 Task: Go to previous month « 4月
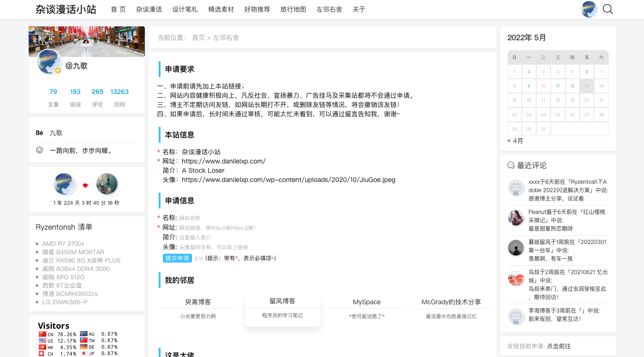pyautogui.click(x=515, y=141)
